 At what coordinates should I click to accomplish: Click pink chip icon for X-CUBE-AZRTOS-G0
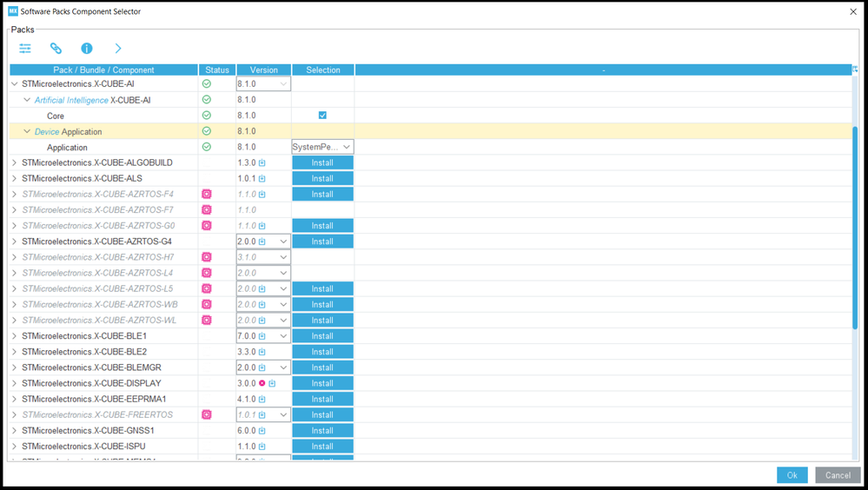207,226
